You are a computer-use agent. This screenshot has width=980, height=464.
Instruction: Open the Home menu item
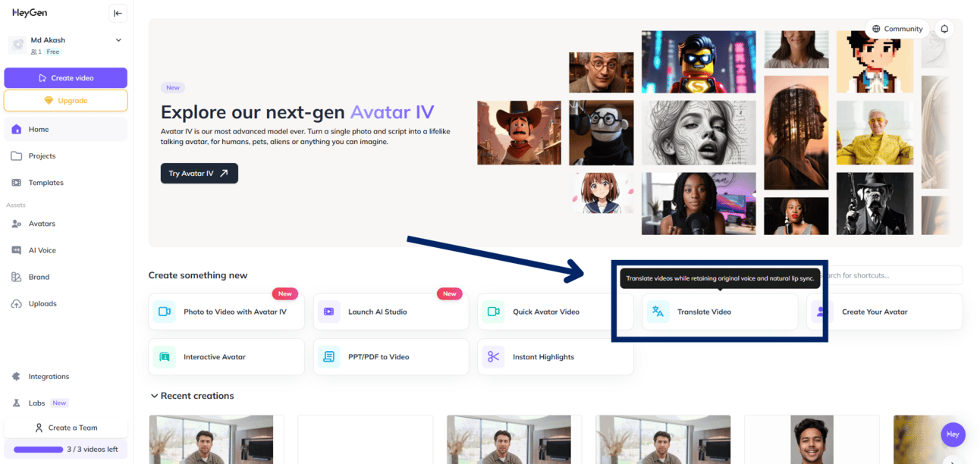[x=65, y=130]
